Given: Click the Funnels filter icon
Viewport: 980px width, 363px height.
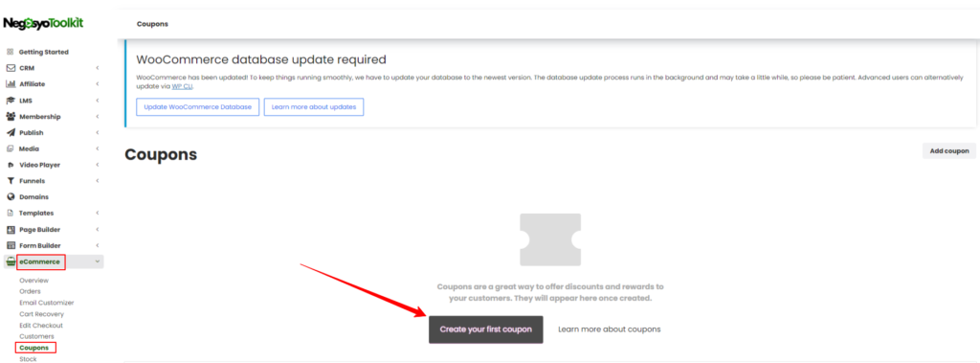Looking at the screenshot, I should coord(10,181).
